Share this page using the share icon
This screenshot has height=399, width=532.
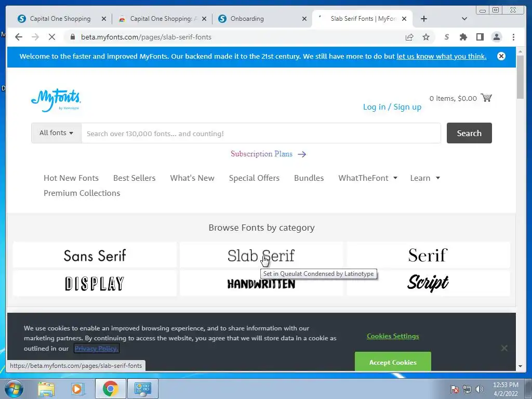[409, 37]
